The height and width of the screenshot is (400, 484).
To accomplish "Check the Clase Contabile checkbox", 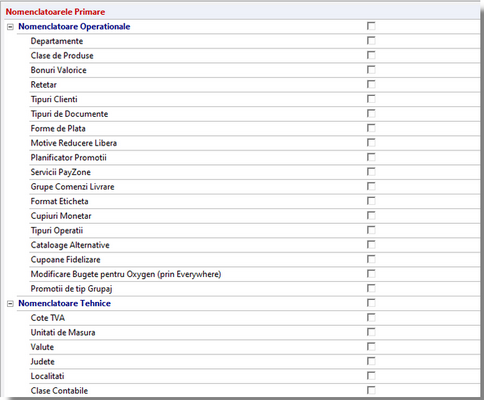I will click(371, 390).
